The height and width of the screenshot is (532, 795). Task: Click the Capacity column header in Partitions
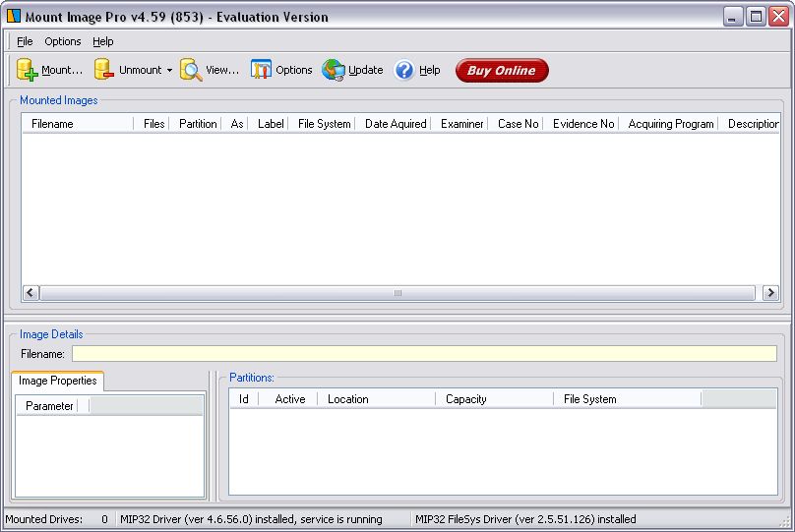point(495,399)
